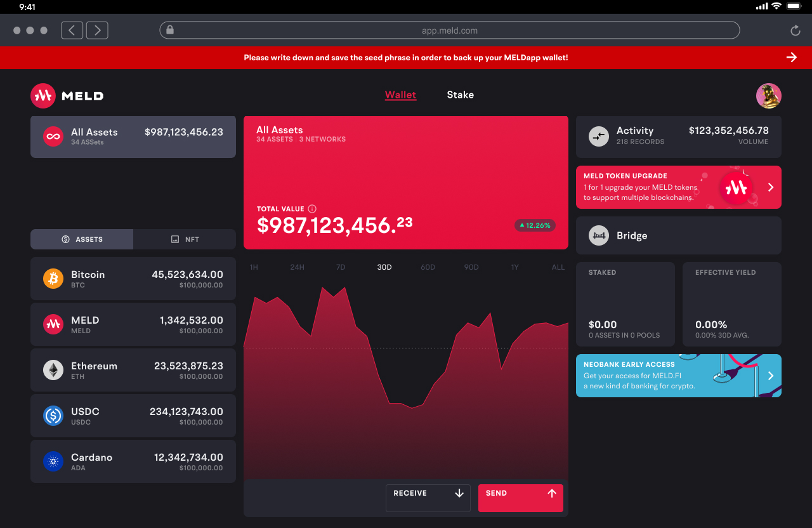
Task: Click the MELD logo icon in header
Action: [x=43, y=96]
